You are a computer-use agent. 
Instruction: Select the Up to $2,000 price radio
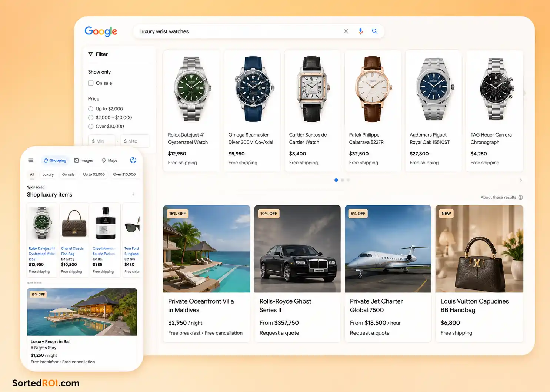(91, 109)
